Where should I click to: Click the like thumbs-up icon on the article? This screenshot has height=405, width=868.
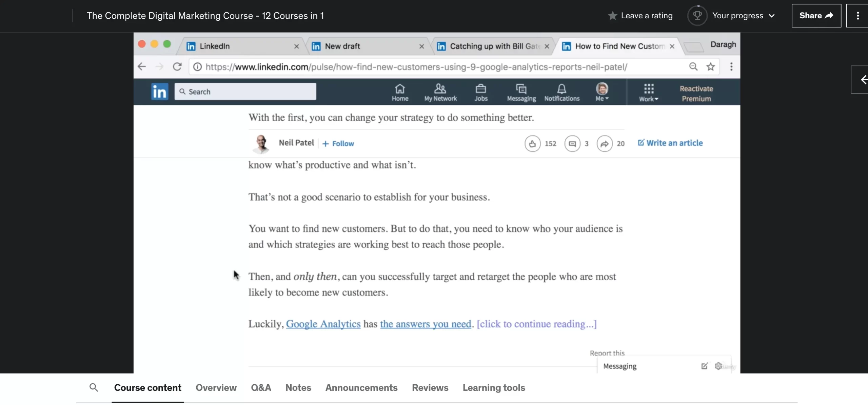pos(532,144)
